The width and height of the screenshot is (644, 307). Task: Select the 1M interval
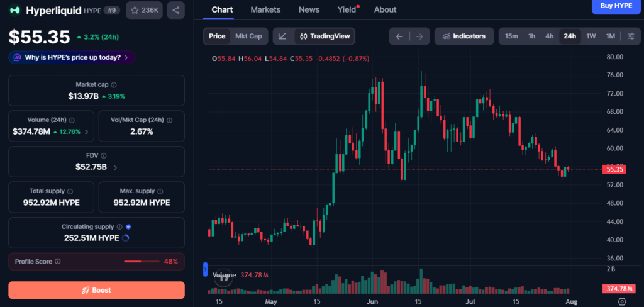[610, 36]
